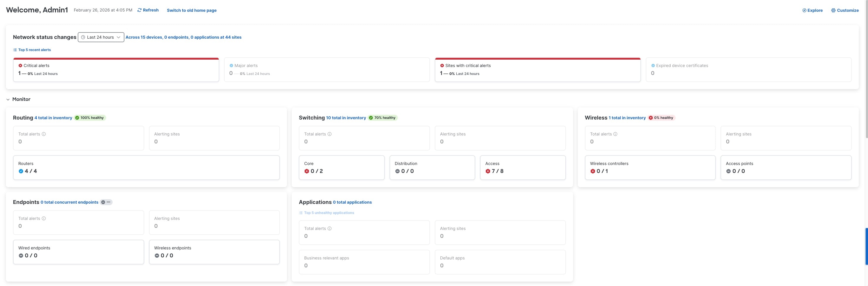Open the Wireless endpoints 0 / 0 card
Image resolution: width=868 pixels, height=286 pixels.
214,252
